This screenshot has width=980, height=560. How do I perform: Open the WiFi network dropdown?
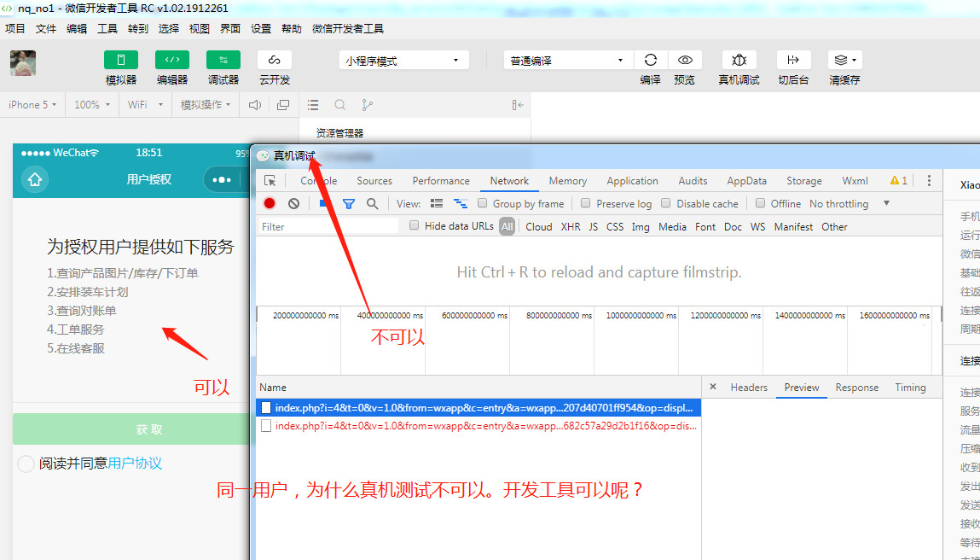(145, 105)
